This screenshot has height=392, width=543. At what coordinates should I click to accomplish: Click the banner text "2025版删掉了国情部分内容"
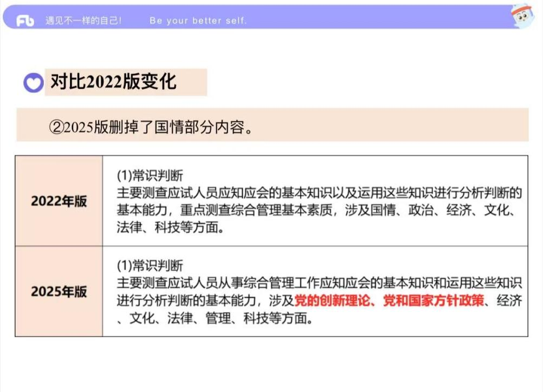click(x=158, y=128)
